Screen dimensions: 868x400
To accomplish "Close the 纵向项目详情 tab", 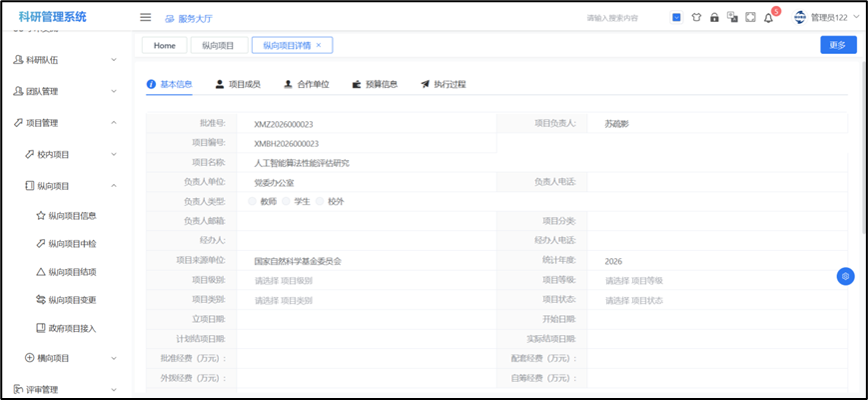I will pos(319,45).
